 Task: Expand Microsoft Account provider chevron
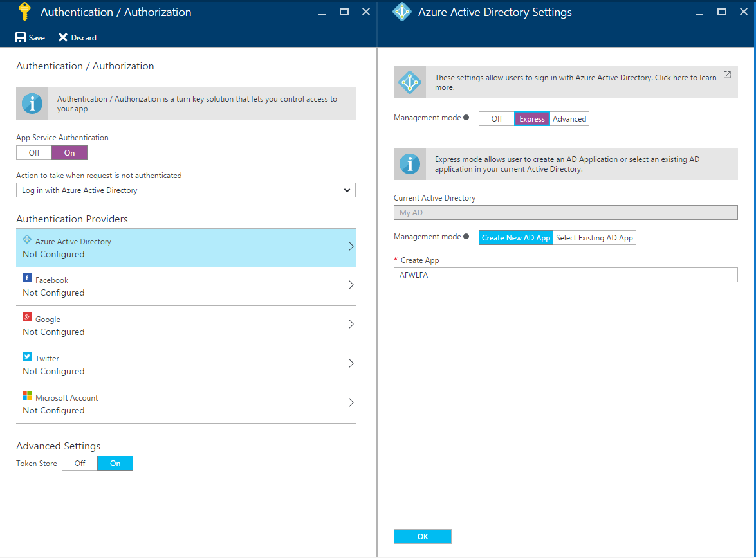click(351, 402)
